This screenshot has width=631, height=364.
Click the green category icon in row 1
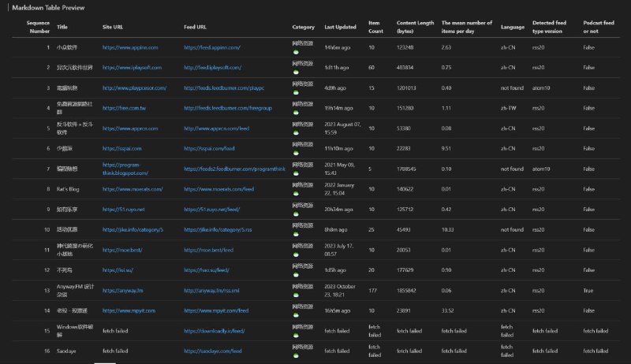tap(295, 54)
